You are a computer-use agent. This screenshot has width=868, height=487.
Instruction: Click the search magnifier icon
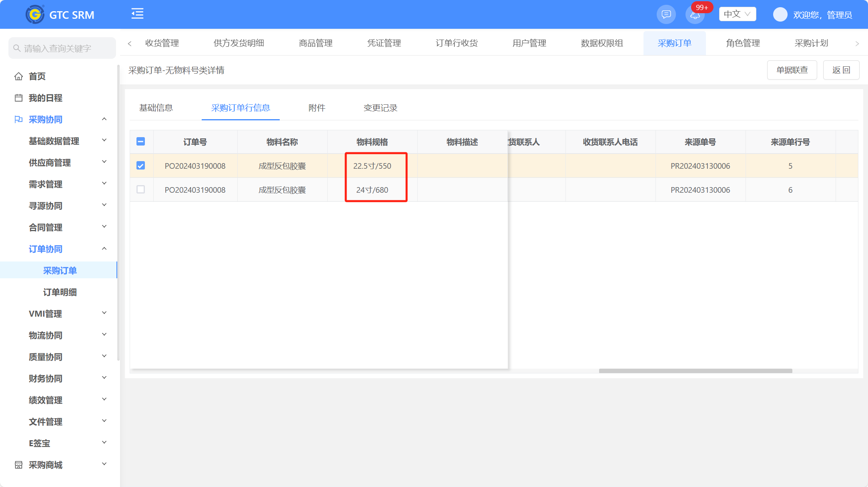17,48
